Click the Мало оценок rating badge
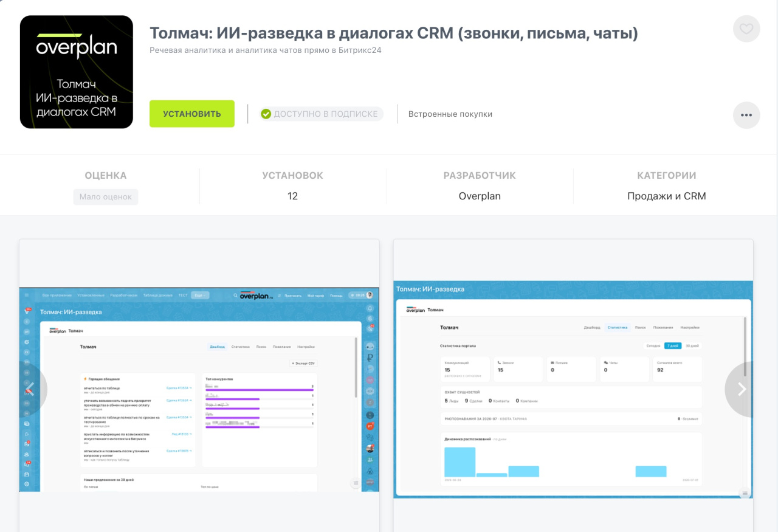 (106, 196)
